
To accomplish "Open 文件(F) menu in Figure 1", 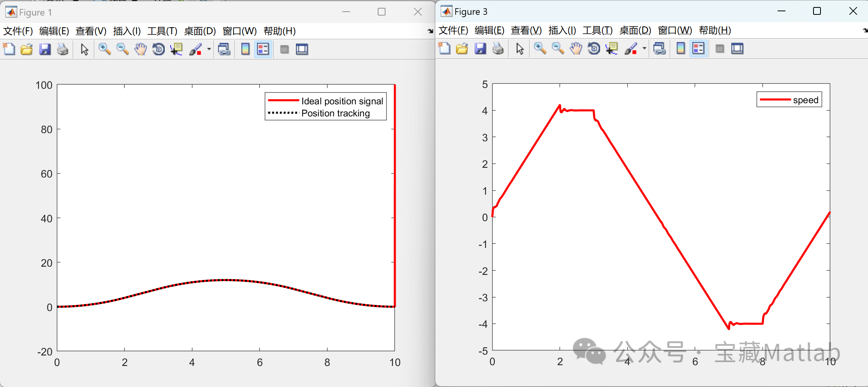I will [18, 31].
